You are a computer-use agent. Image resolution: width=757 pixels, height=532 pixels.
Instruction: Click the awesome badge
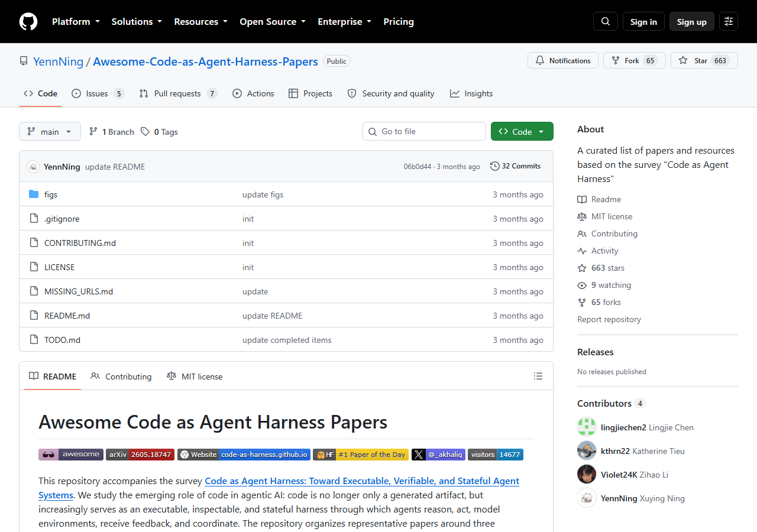pos(71,455)
